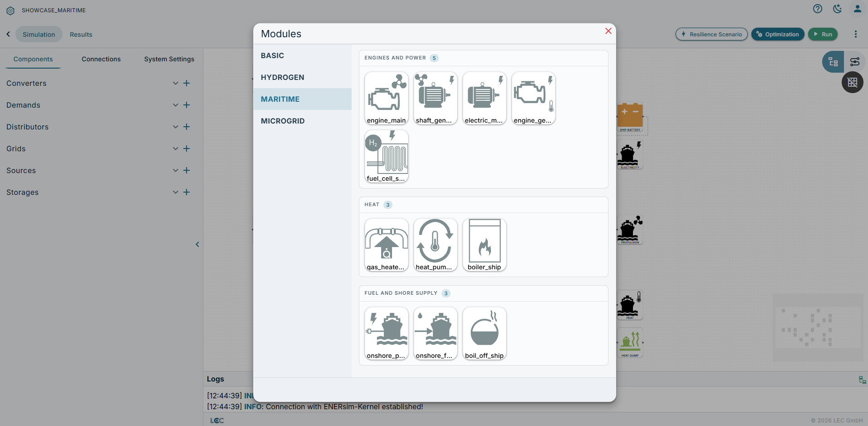Viewport: 868px width, 426px height.
Task: Switch to the tree layout view
Action: 833,62
